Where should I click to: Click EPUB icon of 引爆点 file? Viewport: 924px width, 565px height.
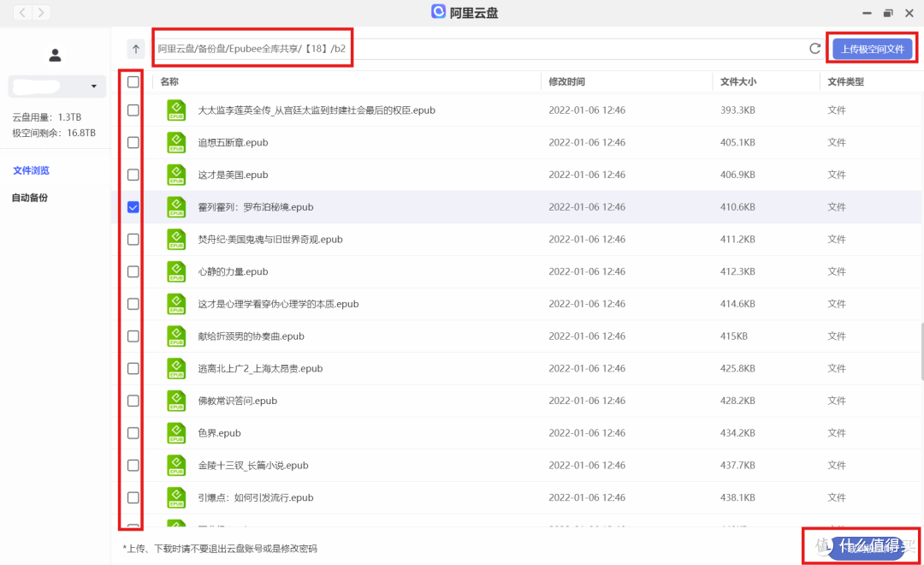pyautogui.click(x=176, y=497)
